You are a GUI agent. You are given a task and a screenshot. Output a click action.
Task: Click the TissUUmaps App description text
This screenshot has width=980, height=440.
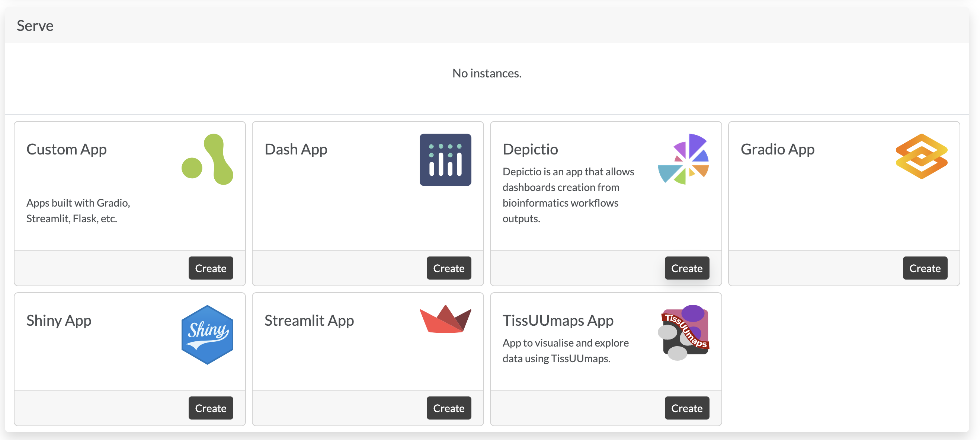tap(565, 351)
